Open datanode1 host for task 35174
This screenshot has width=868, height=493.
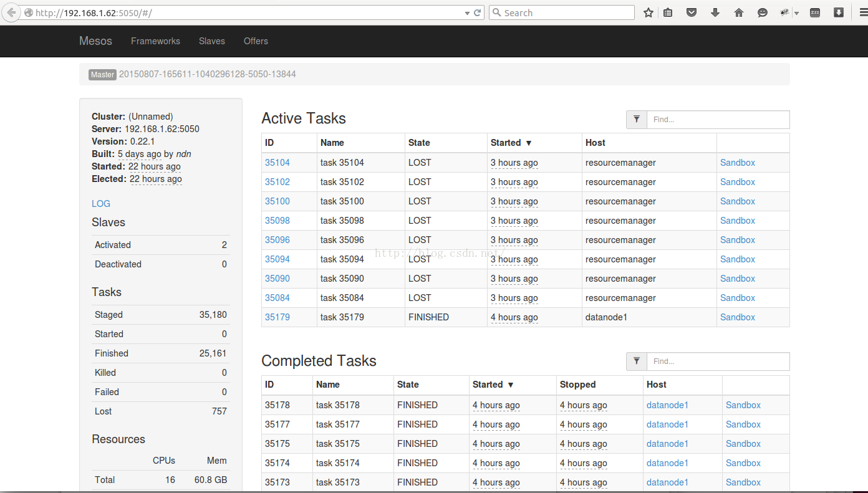tap(667, 463)
